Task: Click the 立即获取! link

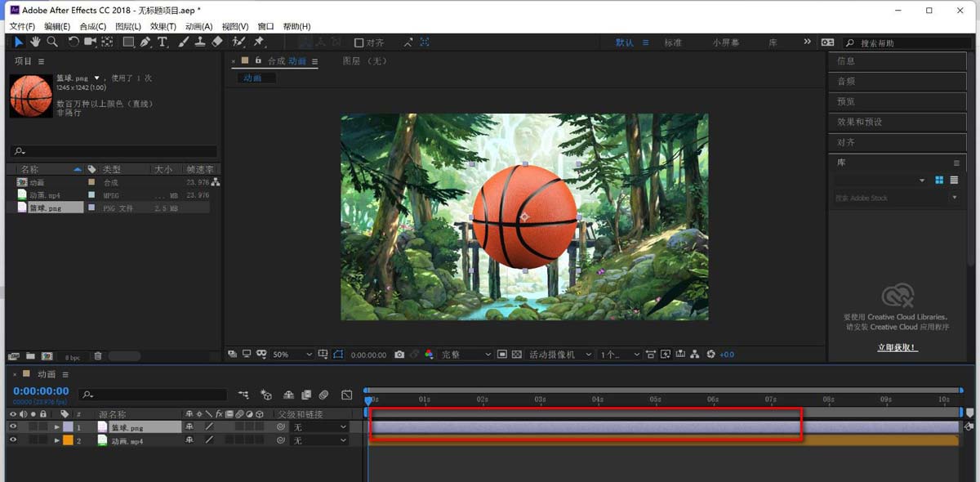Action: pyautogui.click(x=897, y=347)
